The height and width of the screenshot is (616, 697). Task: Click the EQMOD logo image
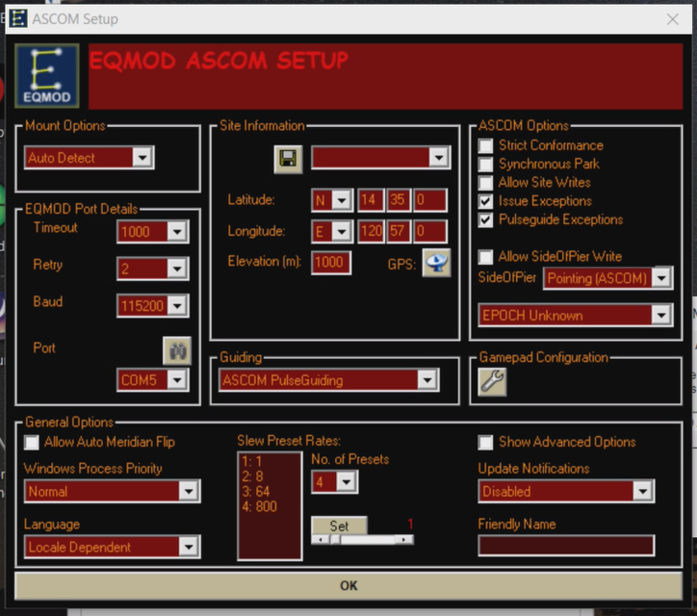[x=46, y=76]
